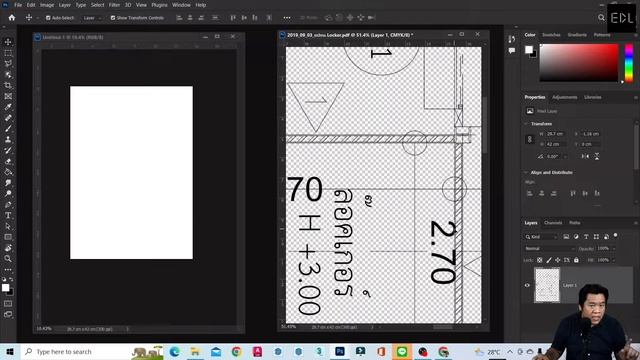Toggle Show Transform Controls checkbox
Viewport: 640px width, 360px height.
[113, 18]
